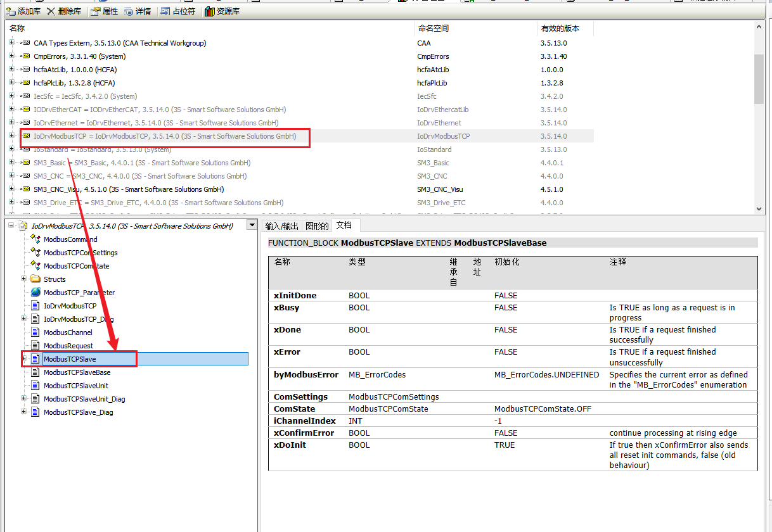Click the 删除库 (Delete Library) X icon
Image resolution: width=772 pixels, height=532 pixels.
click(x=51, y=11)
